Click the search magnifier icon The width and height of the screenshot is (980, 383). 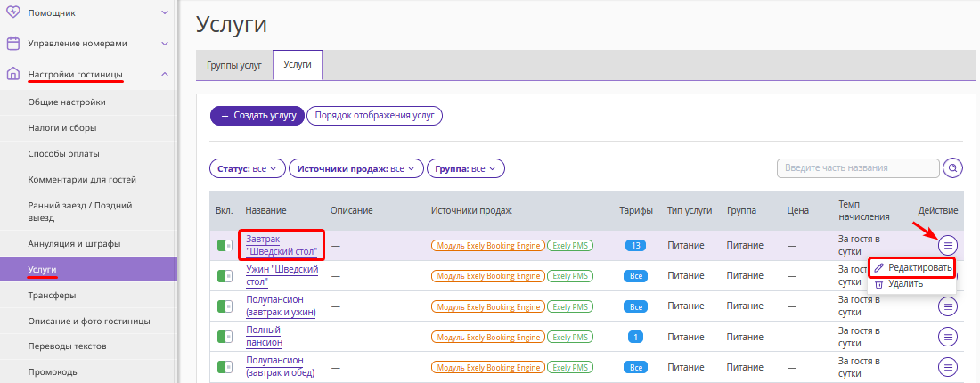[x=952, y=168]
